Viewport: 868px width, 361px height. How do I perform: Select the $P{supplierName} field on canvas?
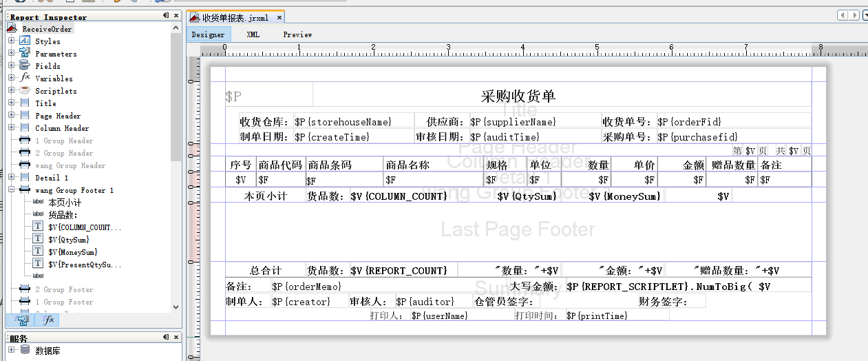(x=536, y=121)
